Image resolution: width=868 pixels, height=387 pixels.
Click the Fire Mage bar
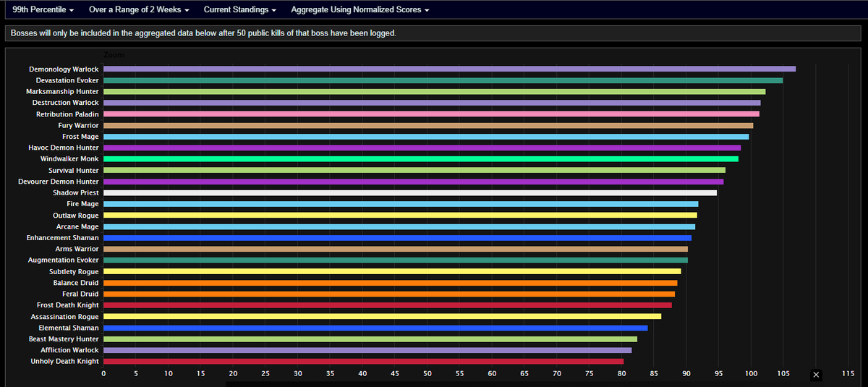(401, 204)
